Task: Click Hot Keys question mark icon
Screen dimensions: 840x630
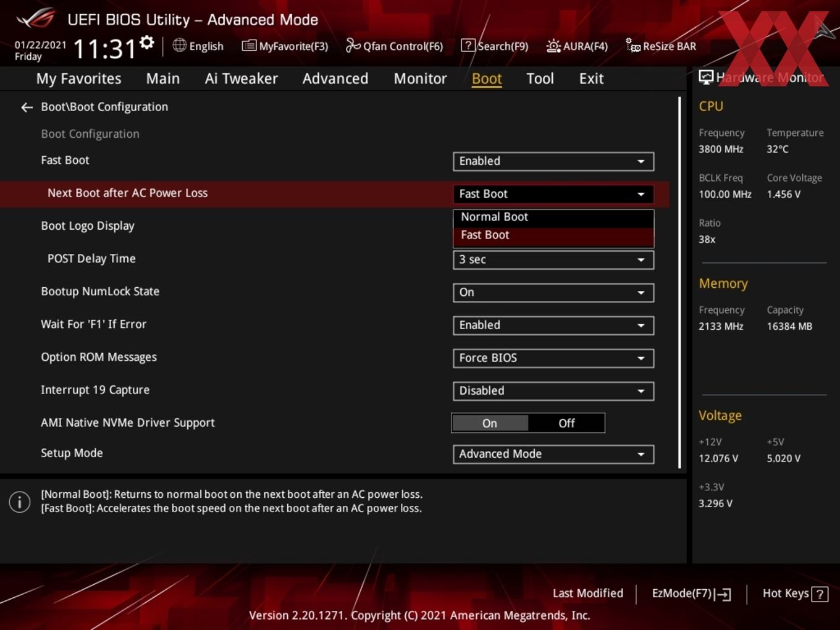Action: click(820, 594)
